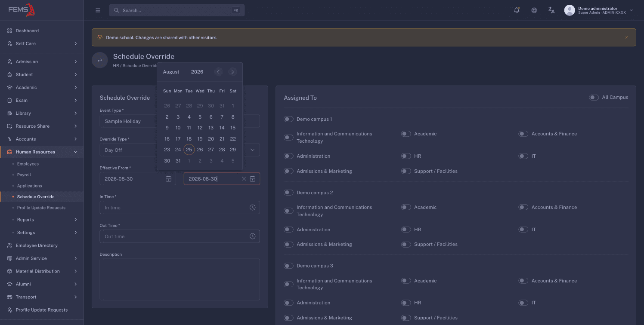The width and height of the screenshot is (644, 325).
Task: Clear the end date with X icon
Action: pos(244,179)
